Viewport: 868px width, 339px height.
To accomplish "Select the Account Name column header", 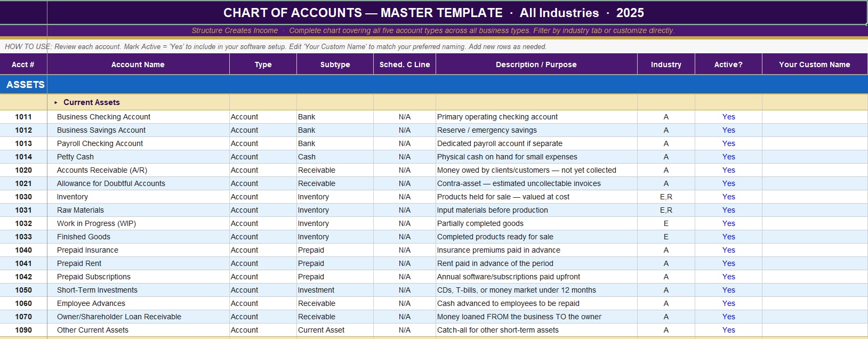I will coord(138,64).
